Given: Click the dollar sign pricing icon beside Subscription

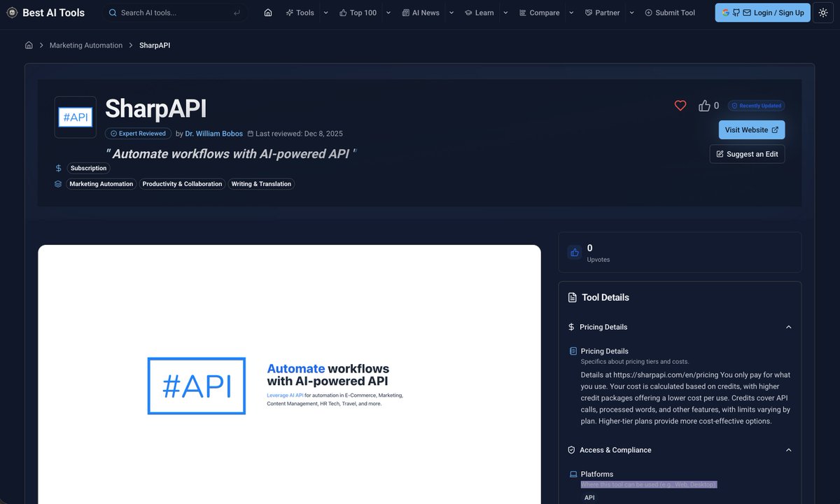Looking at the screenshot, I should point(58,168).
